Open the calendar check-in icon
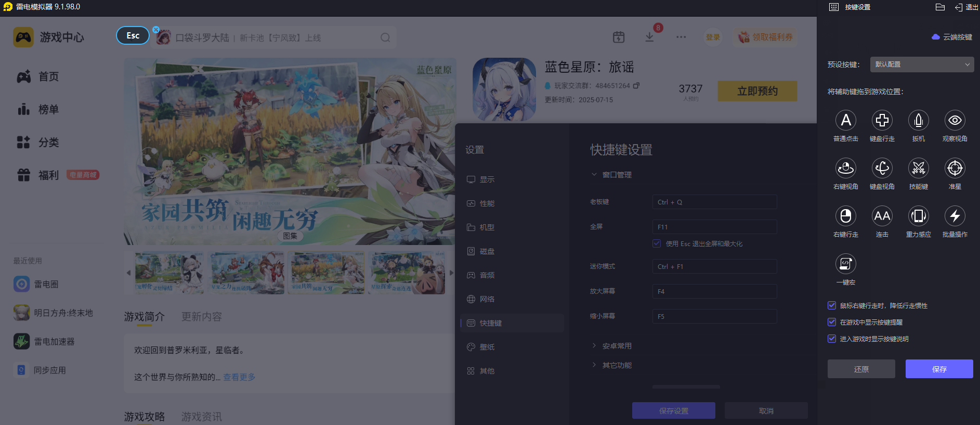Screen dimensions: 980x425 (619, 37)
